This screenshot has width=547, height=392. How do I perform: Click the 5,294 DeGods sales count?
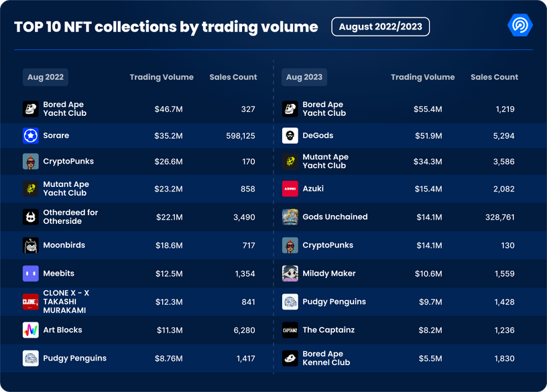[503, 135]
